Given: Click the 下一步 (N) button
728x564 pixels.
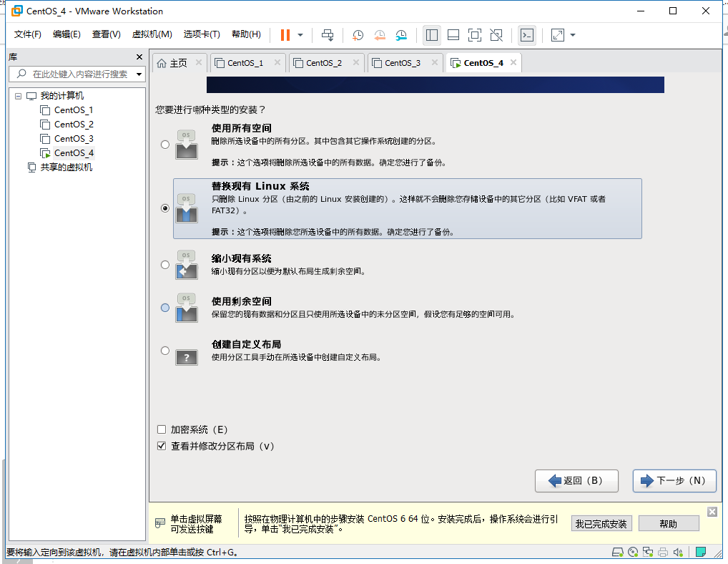Looking at the screenshot, I should pos(674,481).
